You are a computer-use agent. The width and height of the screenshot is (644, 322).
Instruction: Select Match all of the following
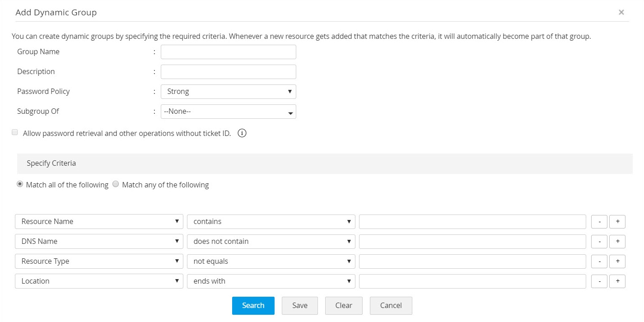[20, 184]
